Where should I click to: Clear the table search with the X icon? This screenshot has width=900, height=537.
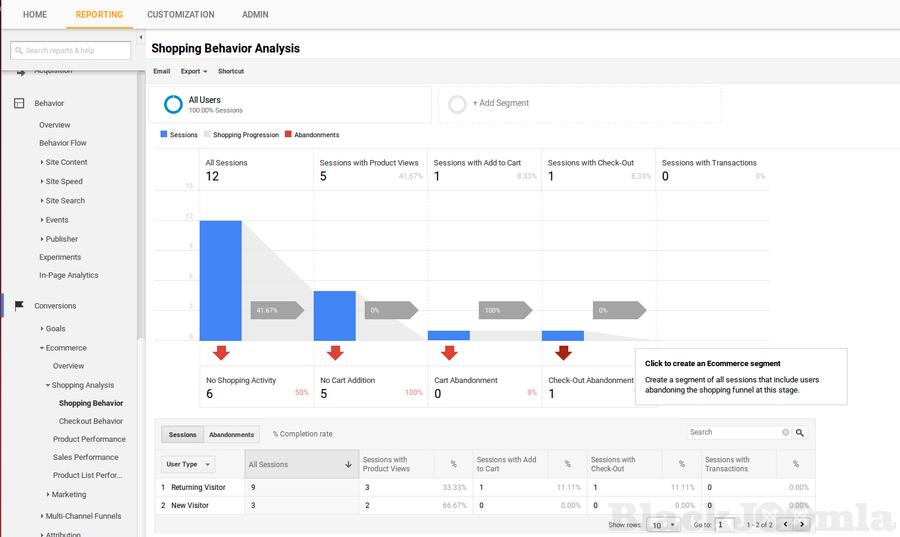point(786,433)
